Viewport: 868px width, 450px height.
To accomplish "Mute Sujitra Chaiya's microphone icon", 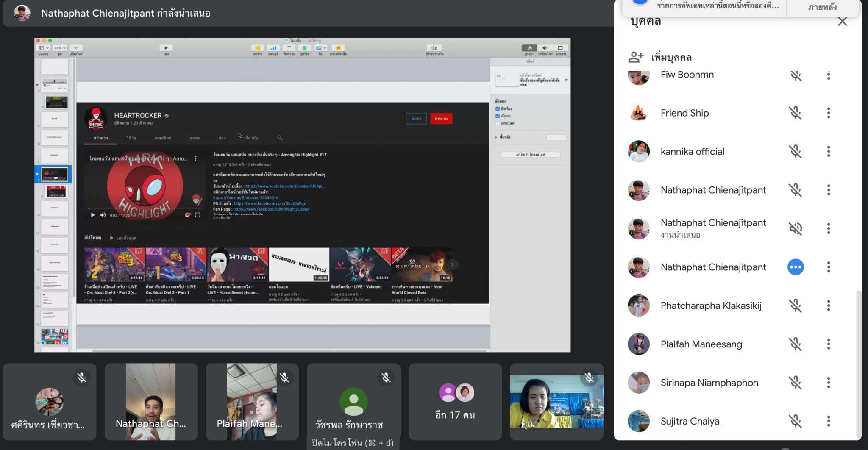I will (796, 421).
